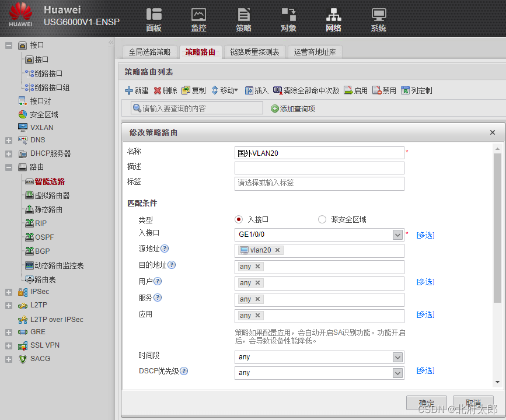
Task: Open help icon next to 目的地址
Action: [x=172, y=265]
